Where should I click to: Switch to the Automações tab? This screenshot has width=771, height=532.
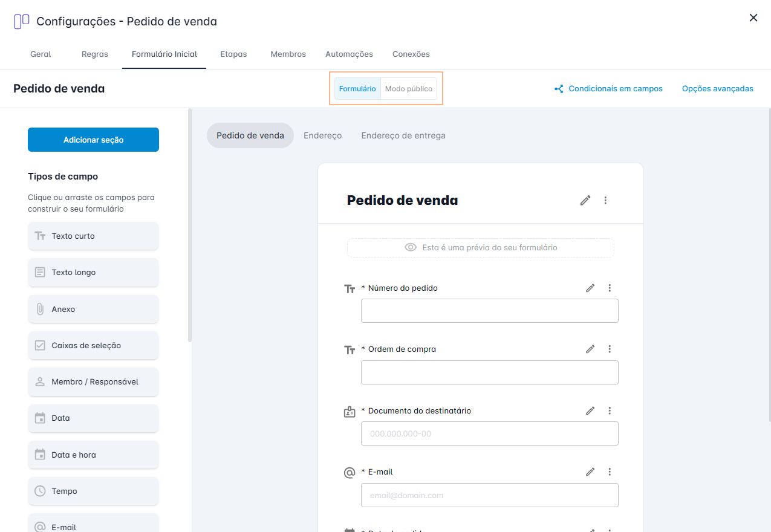(x=349, y=54)
